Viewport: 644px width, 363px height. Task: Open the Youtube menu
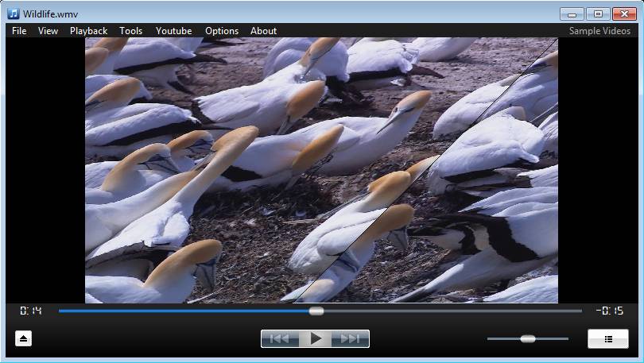click(x=173, y=31)
